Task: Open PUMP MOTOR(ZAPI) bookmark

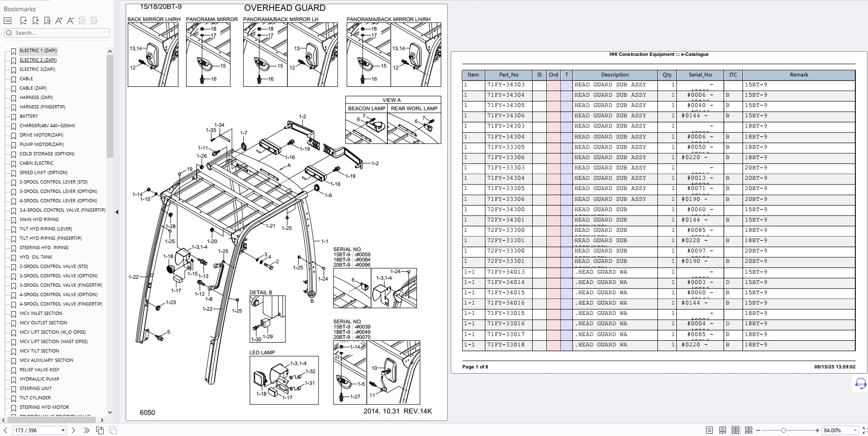Action: [x=42, y=145]
